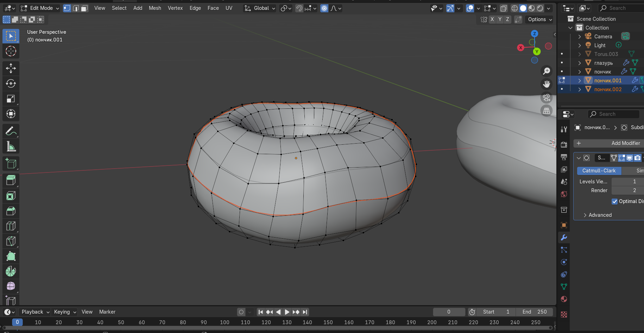Select the Bevel tool

[11, 211]
